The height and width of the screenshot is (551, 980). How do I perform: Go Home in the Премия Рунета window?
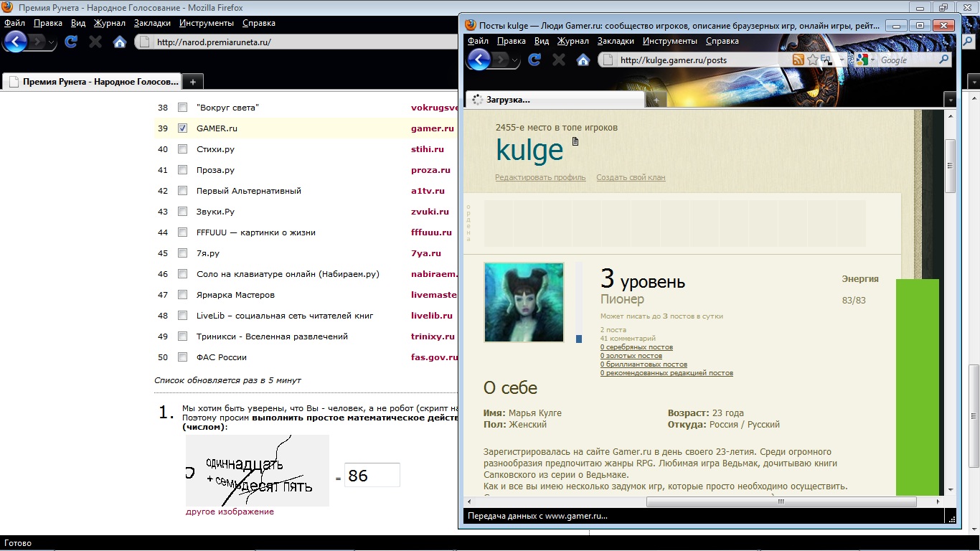pyautogui.click(x=119, y=42)
